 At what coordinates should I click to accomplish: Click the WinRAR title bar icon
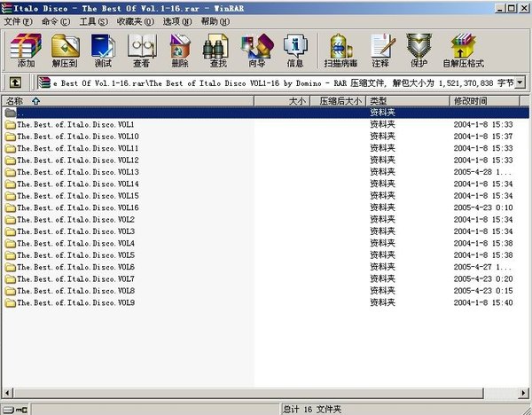[x=6, y=8]
